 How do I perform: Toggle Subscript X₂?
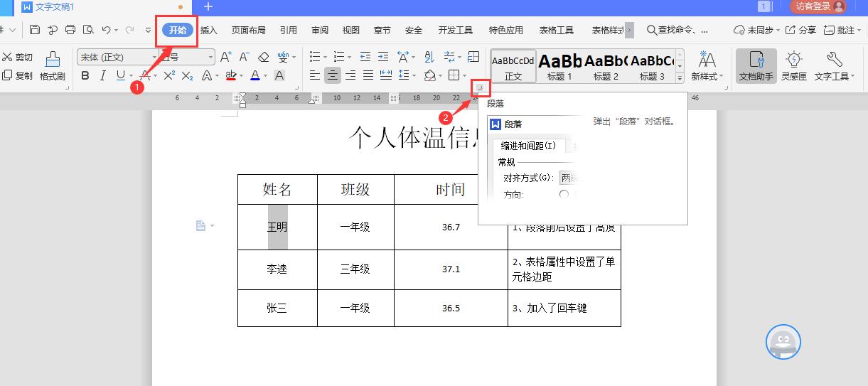pos(187,75)
